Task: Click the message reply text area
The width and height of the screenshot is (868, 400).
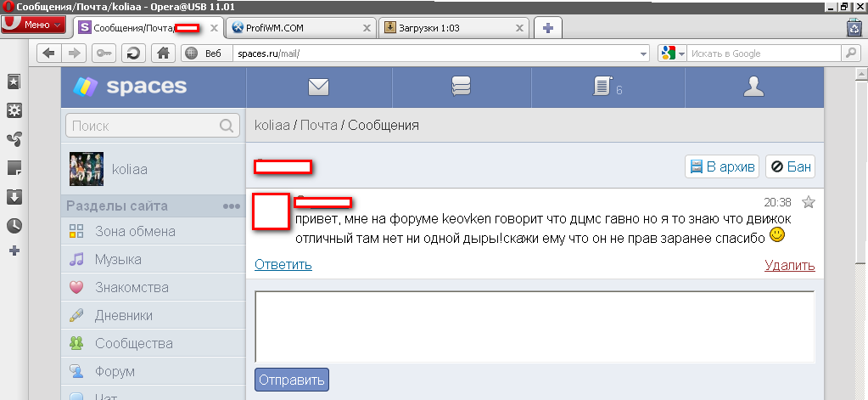Action: click(x=535, y=327)
